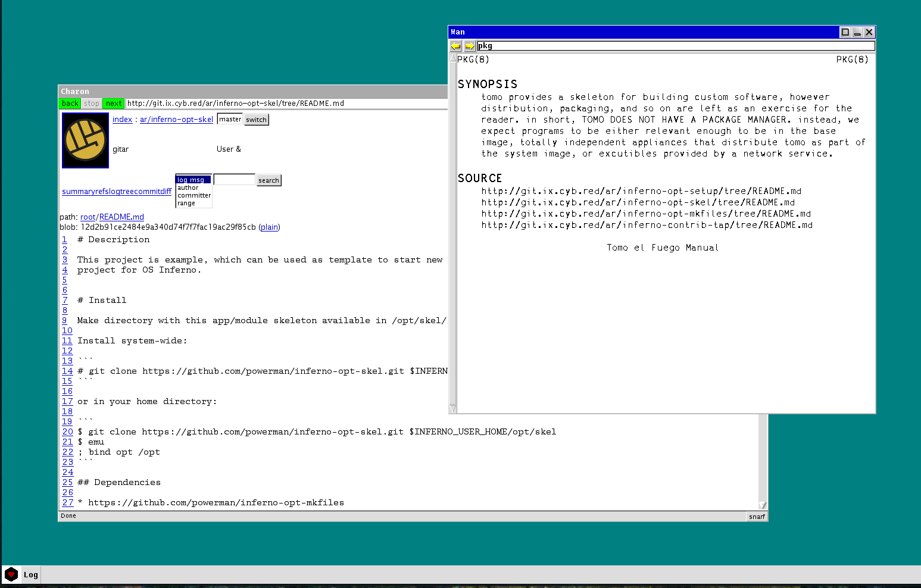
Task: Open root path link
Action: click(88, 217)
